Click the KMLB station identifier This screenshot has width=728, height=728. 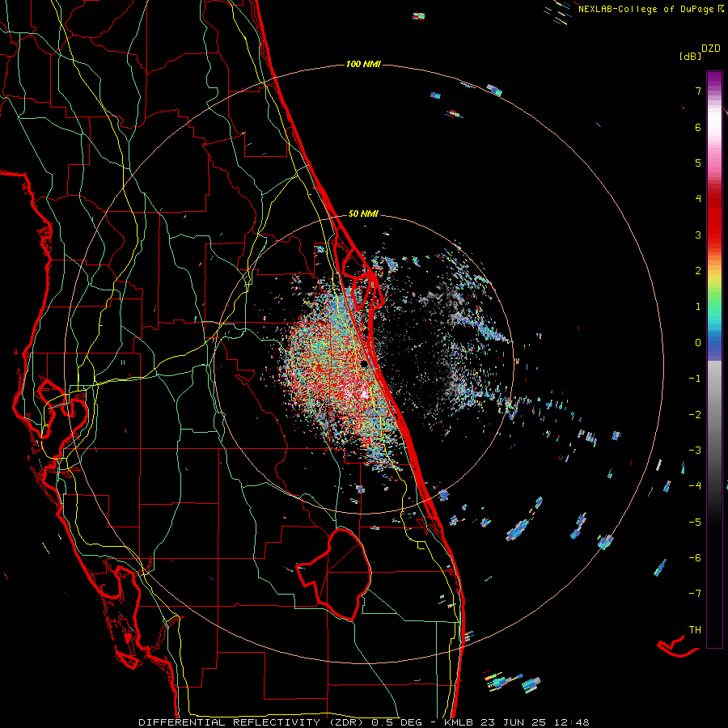pos(460,722)
